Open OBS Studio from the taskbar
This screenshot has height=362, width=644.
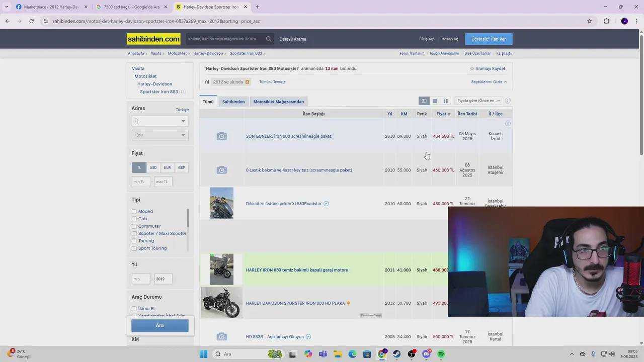coord(412,354)
